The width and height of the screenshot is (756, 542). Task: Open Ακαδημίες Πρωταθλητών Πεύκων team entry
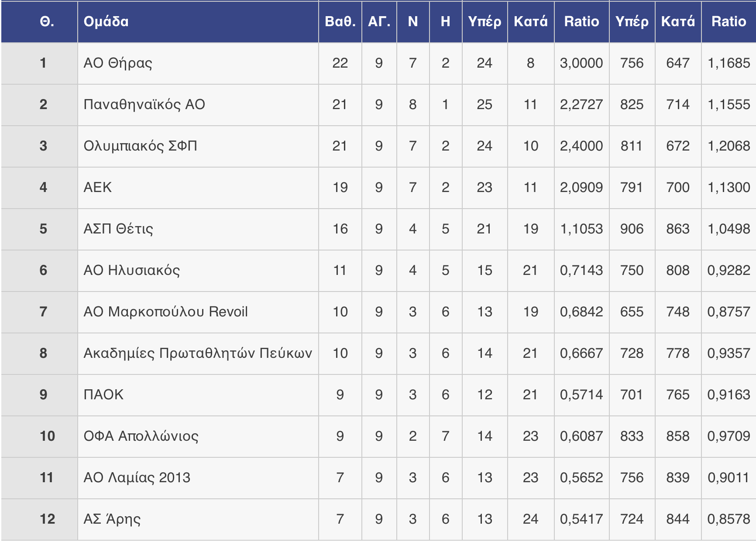[x=198, y=353]
